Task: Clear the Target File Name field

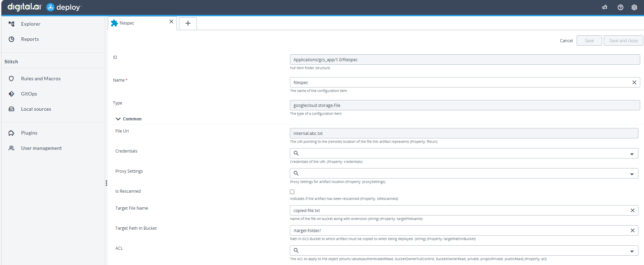Action: pyautogui.click(x=633, y=210)
